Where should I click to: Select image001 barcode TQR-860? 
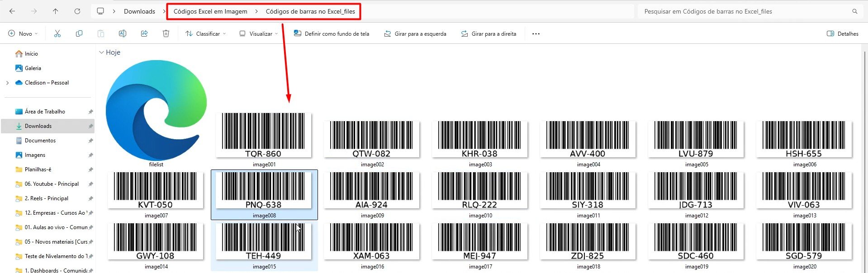264,140
